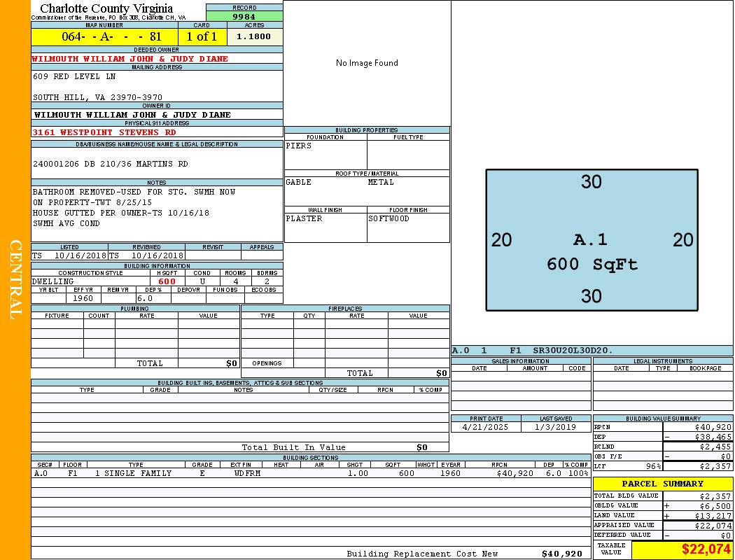Select the PIERS foundation value

click(299, 146)
